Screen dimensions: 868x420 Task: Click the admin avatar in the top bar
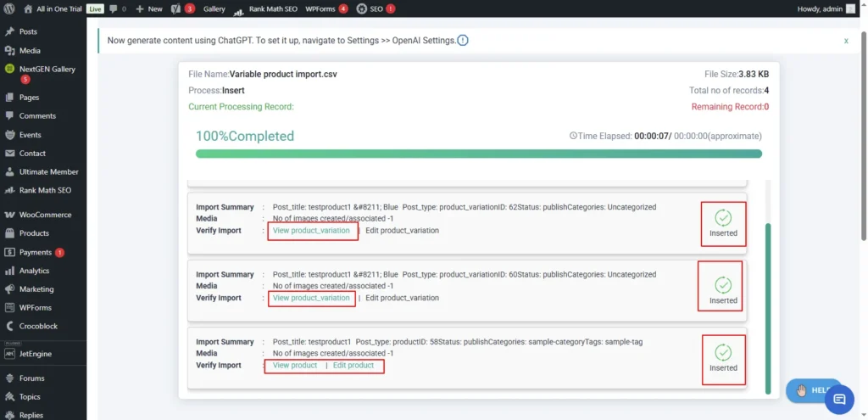tap(851, 8)
